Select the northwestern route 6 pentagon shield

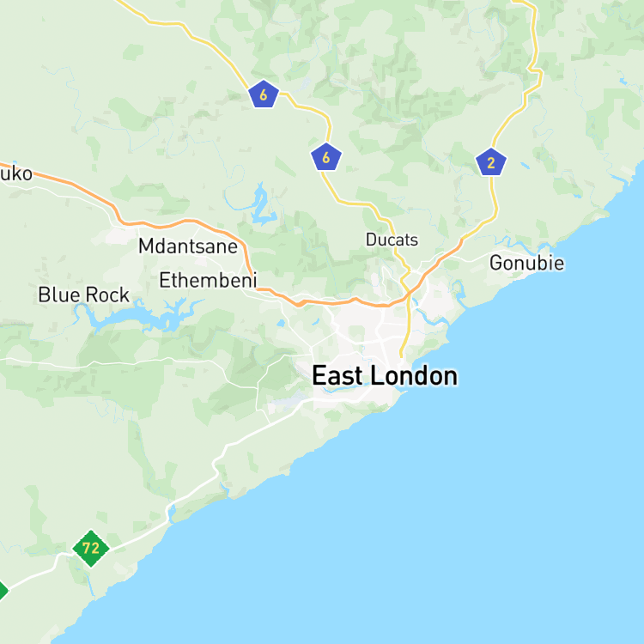pyautogui.click(x=264, y=94)
